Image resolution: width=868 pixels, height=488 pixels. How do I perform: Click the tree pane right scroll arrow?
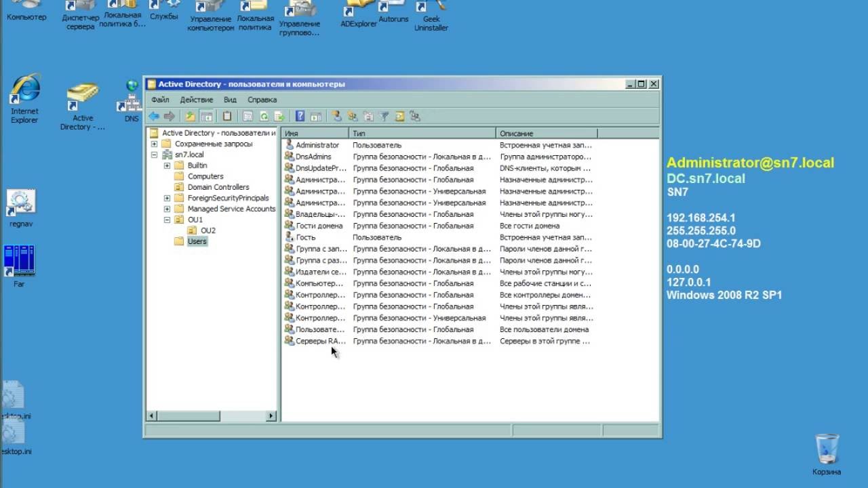click(271, 416)
